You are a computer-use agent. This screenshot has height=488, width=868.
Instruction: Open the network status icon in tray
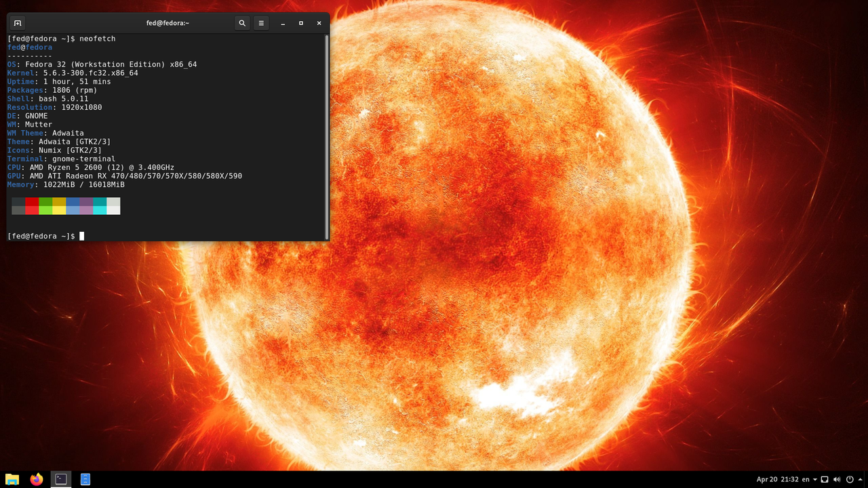click(825, 479)
